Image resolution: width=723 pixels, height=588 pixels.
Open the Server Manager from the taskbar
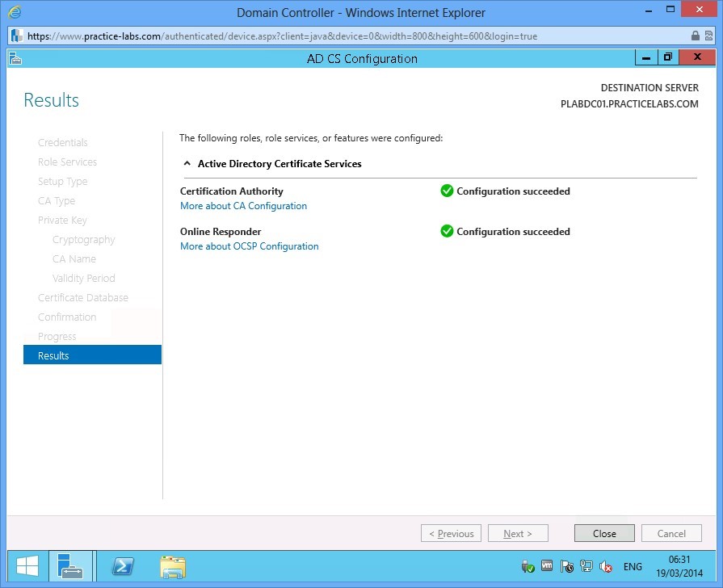point(72,566)
